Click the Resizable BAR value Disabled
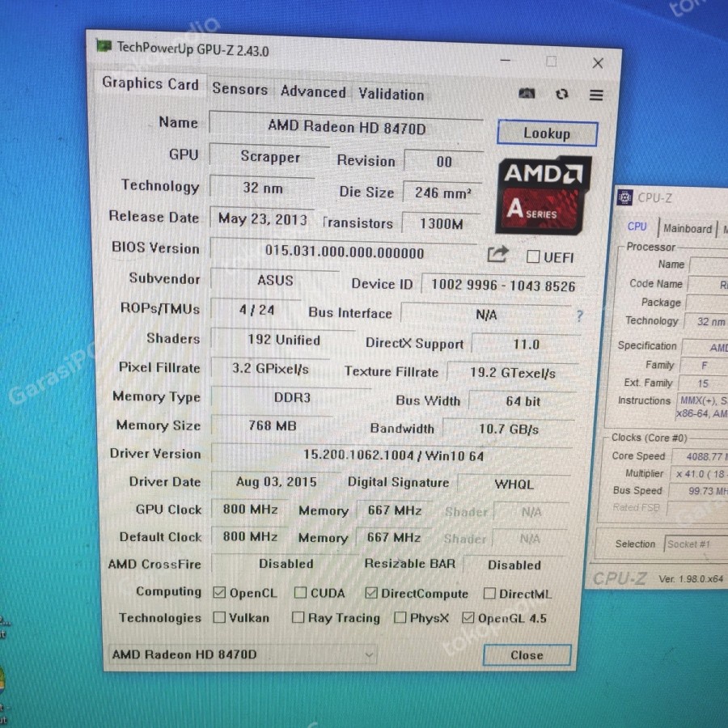The height and width of the screenshot is (728, 728). coord(514,565)
